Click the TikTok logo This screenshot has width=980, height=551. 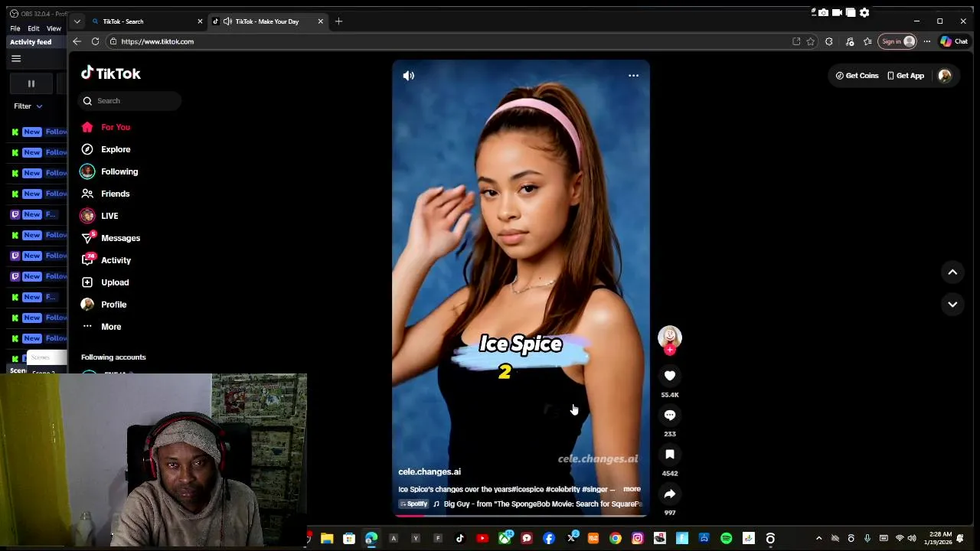[111, 73]
